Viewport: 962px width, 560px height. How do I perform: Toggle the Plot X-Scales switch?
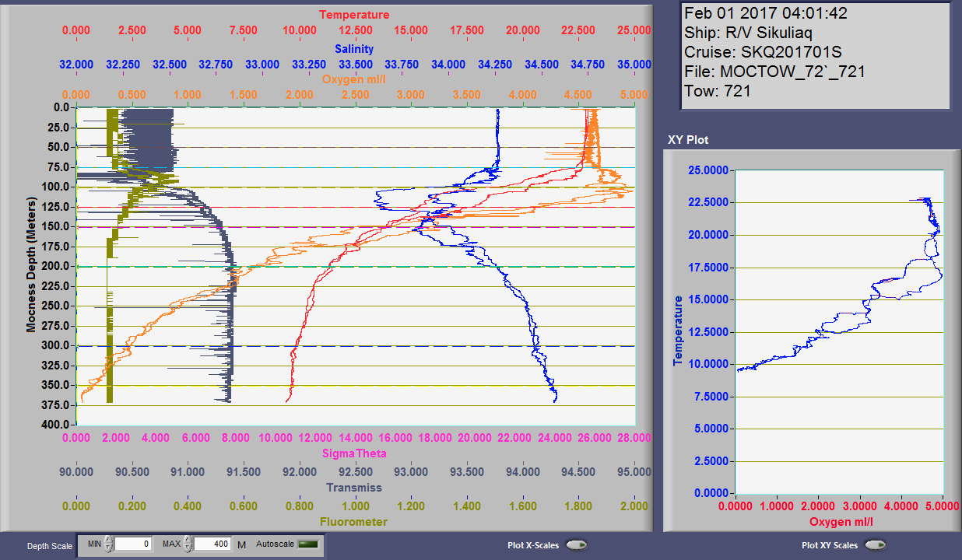(577, 545)
